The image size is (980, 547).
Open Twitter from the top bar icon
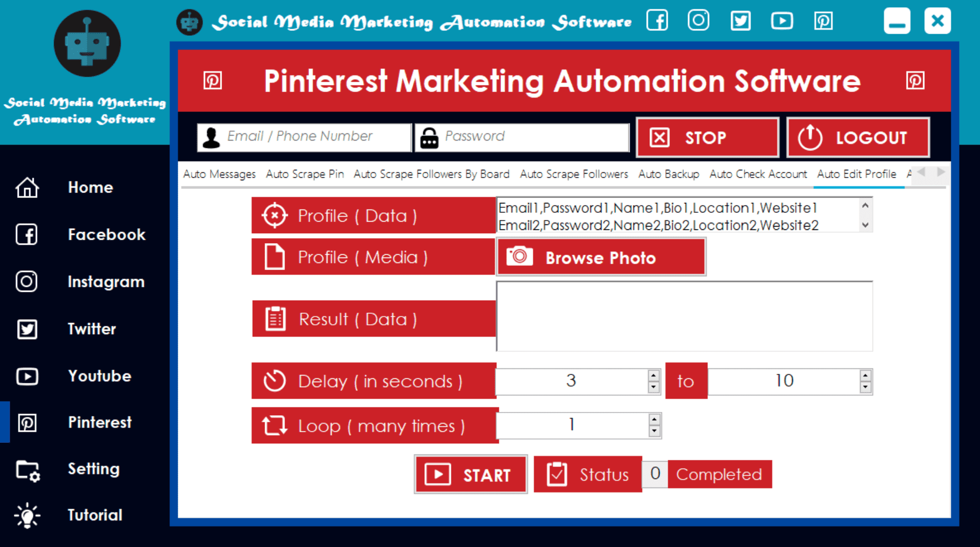(740, 21)
